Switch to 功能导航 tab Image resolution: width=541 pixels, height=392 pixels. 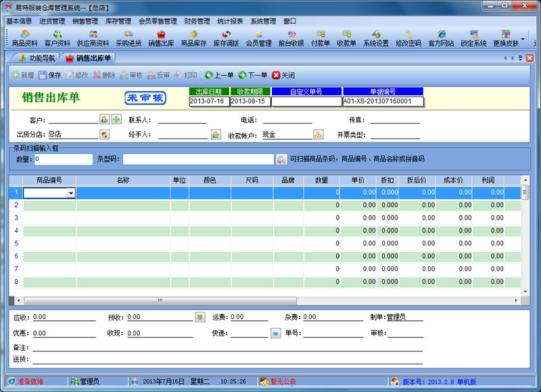coord(37,58)
